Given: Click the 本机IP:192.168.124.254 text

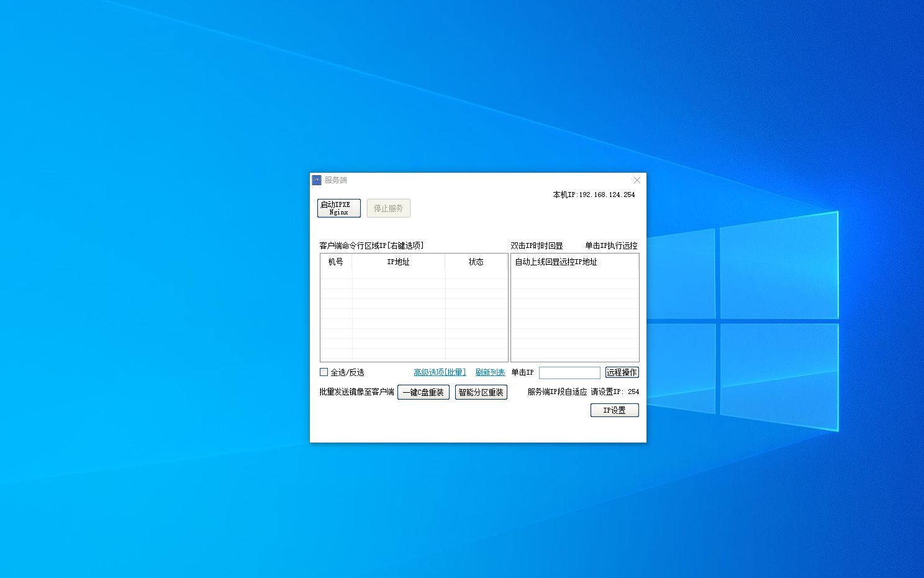Looking at the screenshot, I should click(x=594, y=195).
